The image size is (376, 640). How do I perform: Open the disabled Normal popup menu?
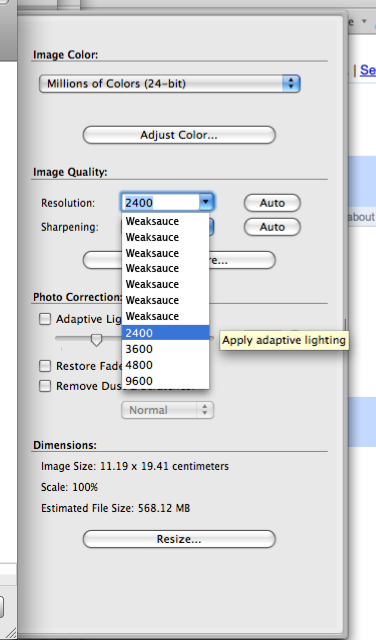pyautogui.click(x=167, y=410)
